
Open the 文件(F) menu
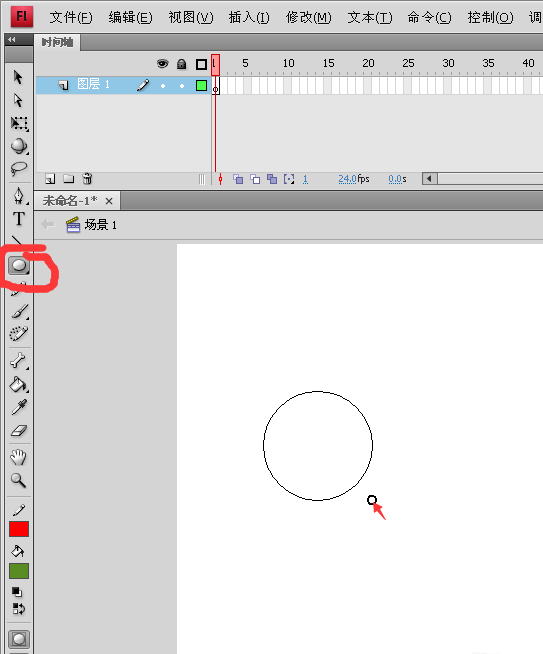pyautogui.click(x=71, y=18)
